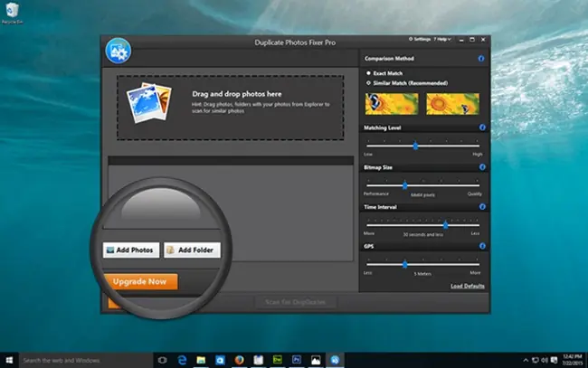The width and height of the screenshot is (588, 368).
Task: Open the action center notification icon
Action: (554, 361)
